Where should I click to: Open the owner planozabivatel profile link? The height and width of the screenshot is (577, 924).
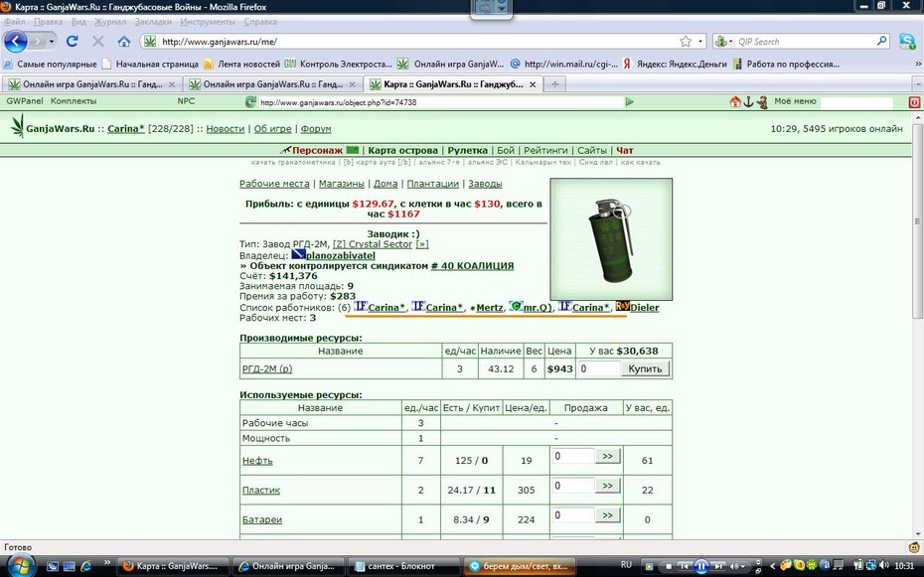(x=340, y=255)
